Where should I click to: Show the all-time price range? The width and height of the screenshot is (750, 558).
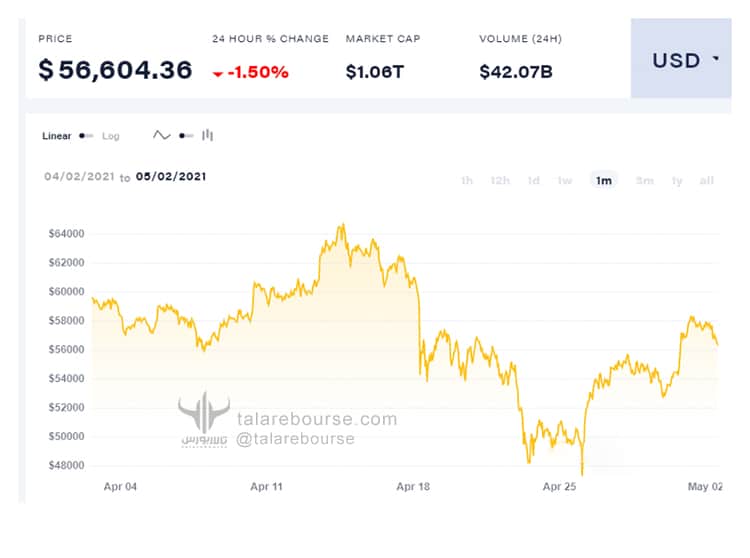tap(707, 181)
